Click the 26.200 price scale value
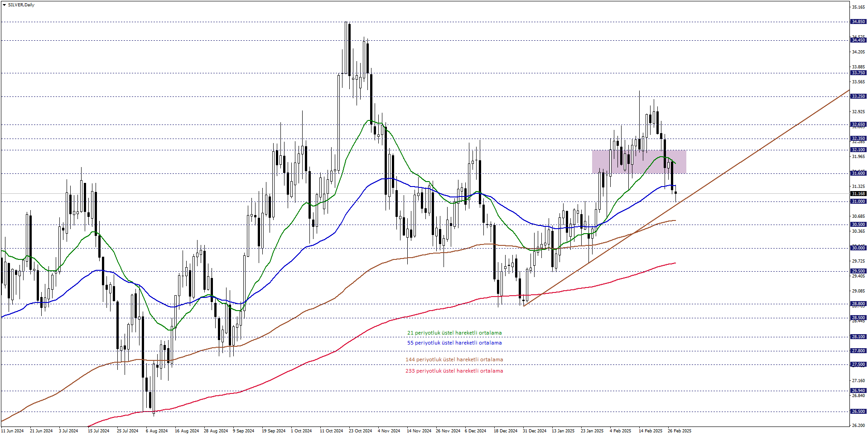 click(x=858, y=426)
